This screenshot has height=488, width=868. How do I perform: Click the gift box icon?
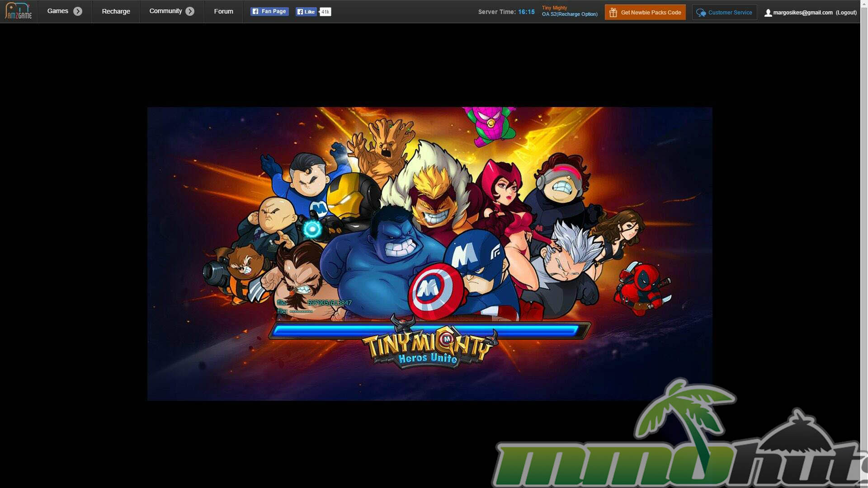pos(613,13)
